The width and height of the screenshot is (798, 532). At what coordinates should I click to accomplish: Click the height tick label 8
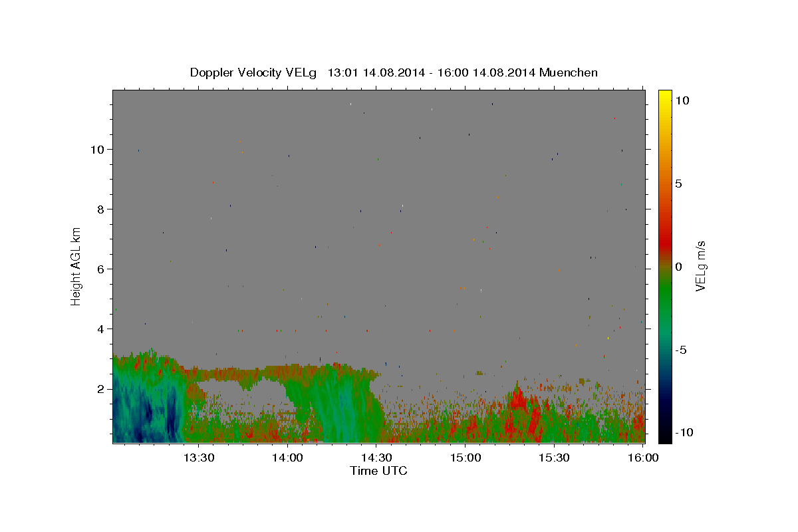coord(101,209)
